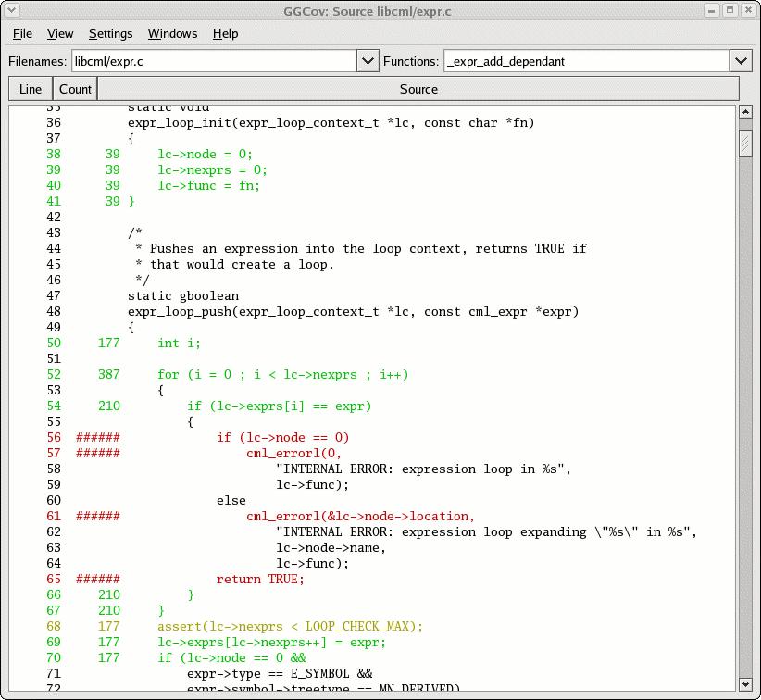
Task: Open the Windows menu
Action: tap(172, 34)
